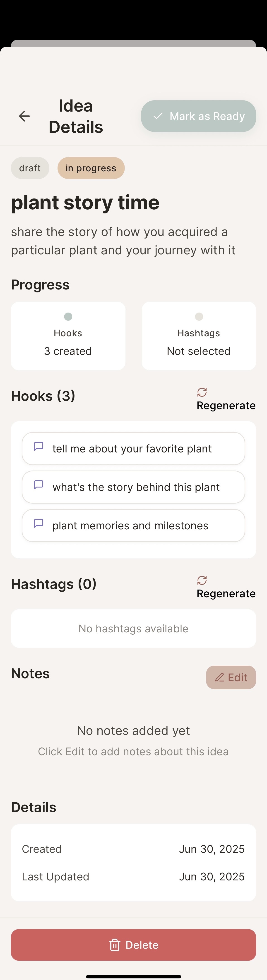Image resolution: width=267 pixels, height=980 pixels.
Task: Regenerate hashtags using the refresh icon
Action: 202,580
